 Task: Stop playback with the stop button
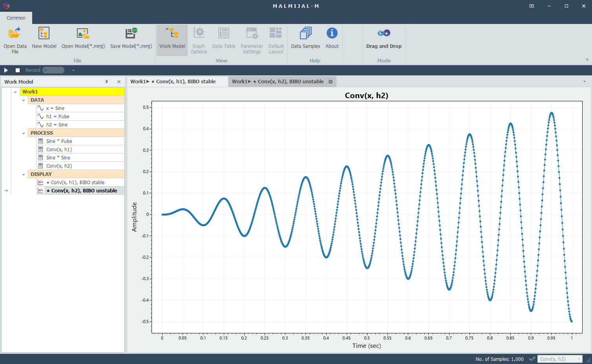tap(18, 70)
